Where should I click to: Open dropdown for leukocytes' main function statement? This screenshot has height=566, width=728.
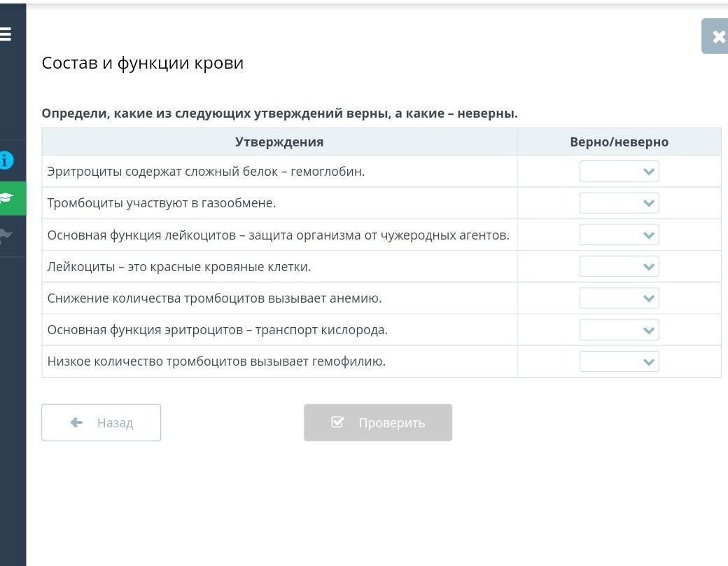coord(619,235)
